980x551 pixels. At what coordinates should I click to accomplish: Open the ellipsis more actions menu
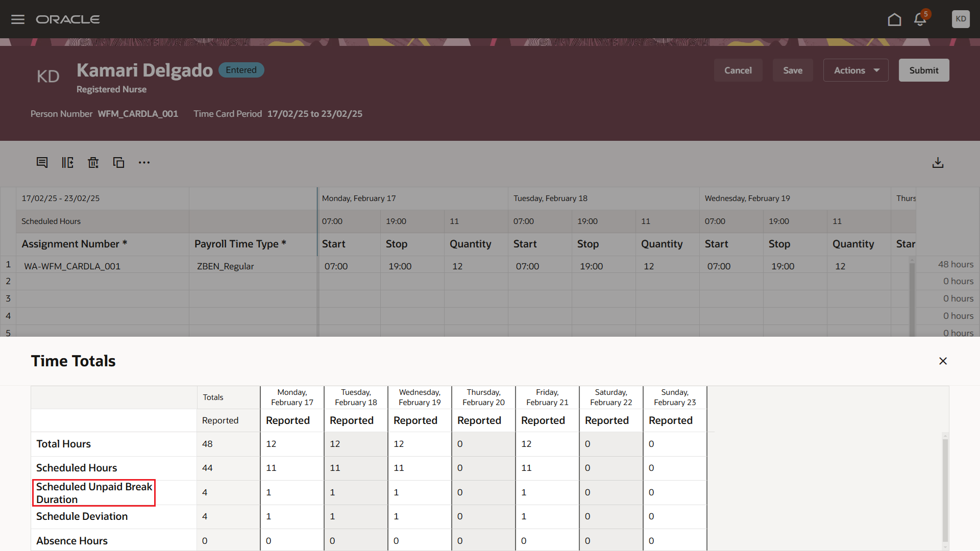click(144, 162)
